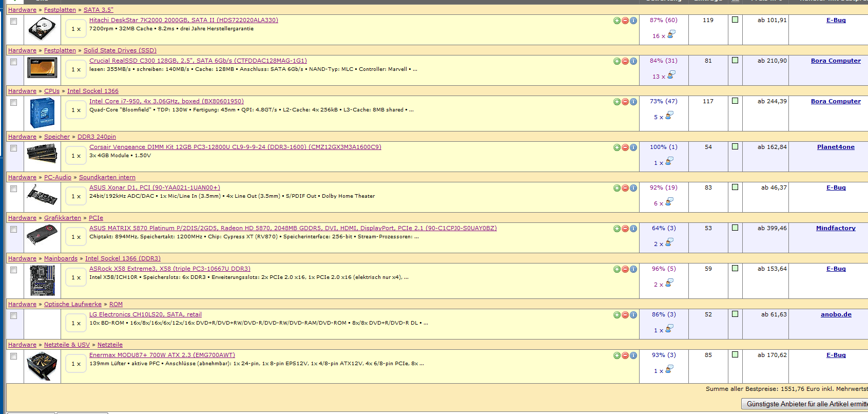Open info icon for Hitachi DeskStar 7K2000

(x=633, y=21)
